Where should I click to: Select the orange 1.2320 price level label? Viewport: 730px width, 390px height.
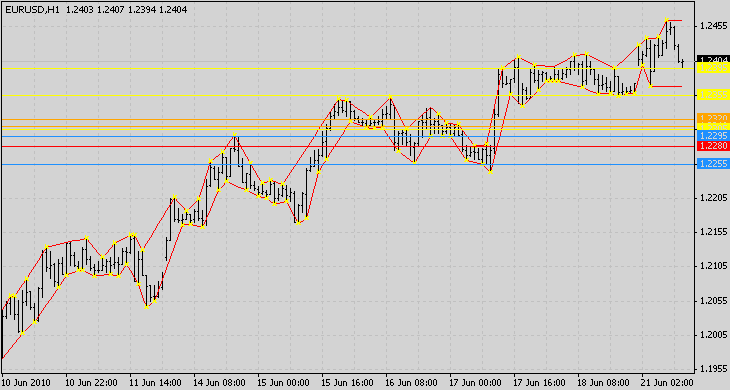tap(713, 118)
